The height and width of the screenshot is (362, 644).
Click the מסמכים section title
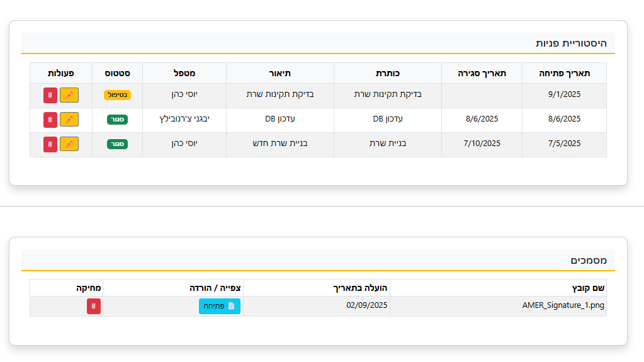(x=589, y=261)
